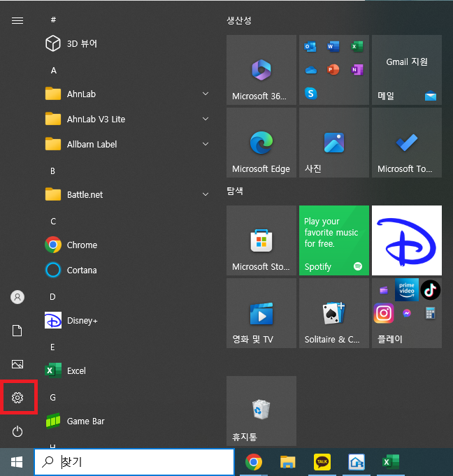Open the Settings gear icon in the sidebar
This screenshot has width=453, height=476.
pos(17,398)
